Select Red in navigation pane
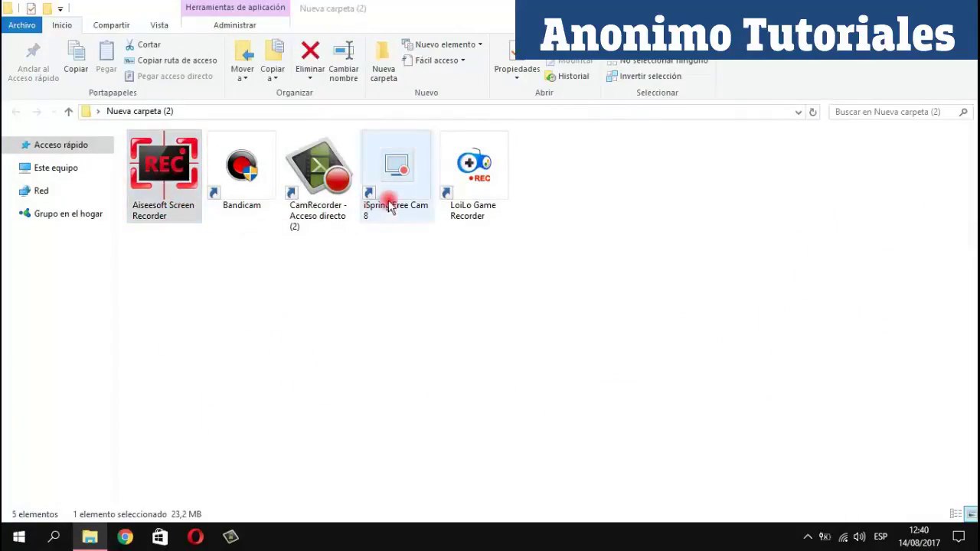The width and height of the screenshot is (980, 551). click(41, 191)
